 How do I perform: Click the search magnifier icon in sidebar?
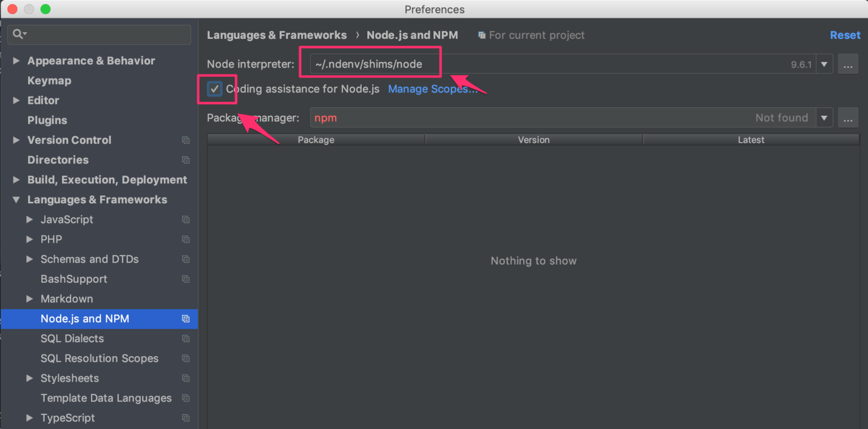tap(19, 34)
